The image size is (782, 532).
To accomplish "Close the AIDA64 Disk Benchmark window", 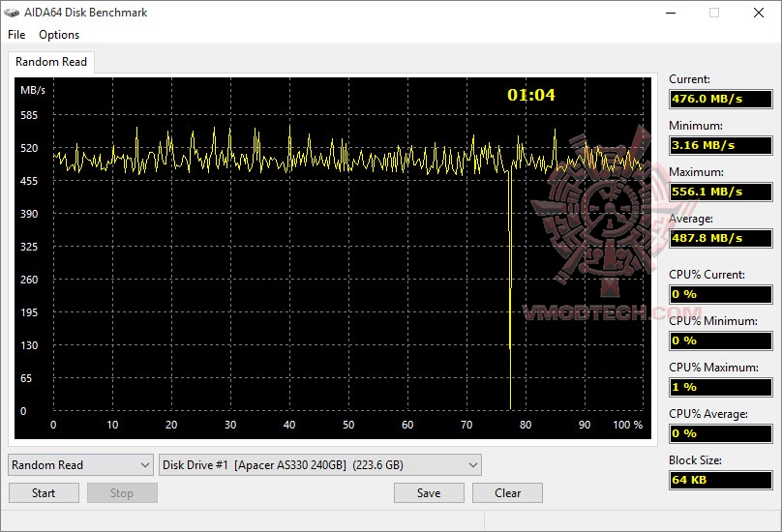I will [x=759, y=13].
